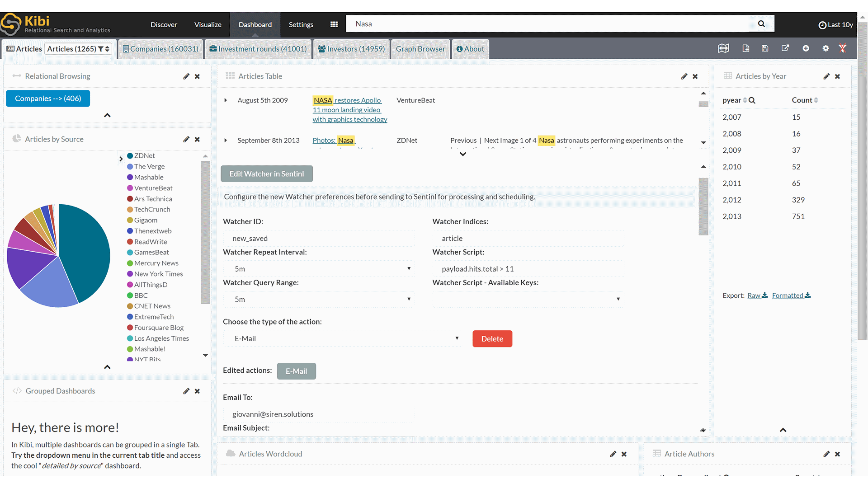This screenshot has width=868, height=488.
Task: Open the apps grid icon in the navbar
Action: [x=334, y=24]
